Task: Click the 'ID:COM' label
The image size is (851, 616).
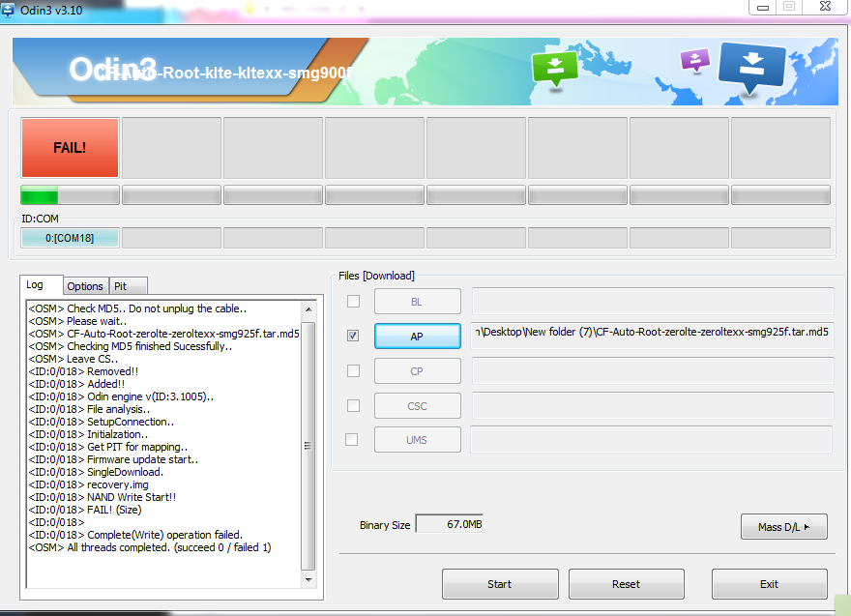Action: click(41, 219)
